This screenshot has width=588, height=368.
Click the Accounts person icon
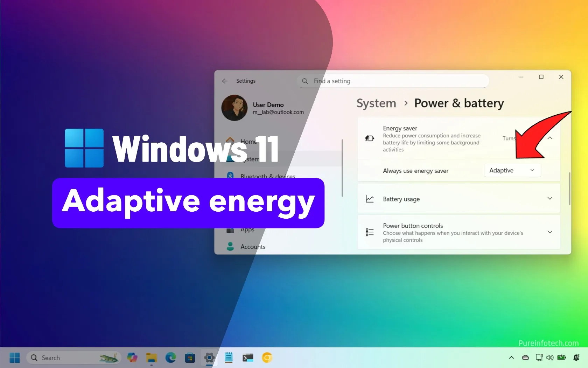pyautogui.click(x=230, y=246)
